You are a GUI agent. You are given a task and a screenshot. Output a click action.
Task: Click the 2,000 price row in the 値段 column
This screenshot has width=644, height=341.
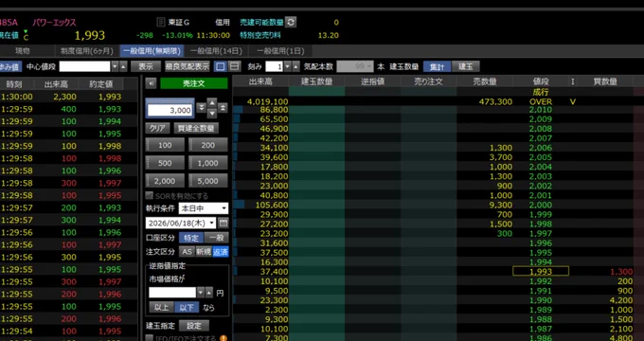click(x=541, y=205)
